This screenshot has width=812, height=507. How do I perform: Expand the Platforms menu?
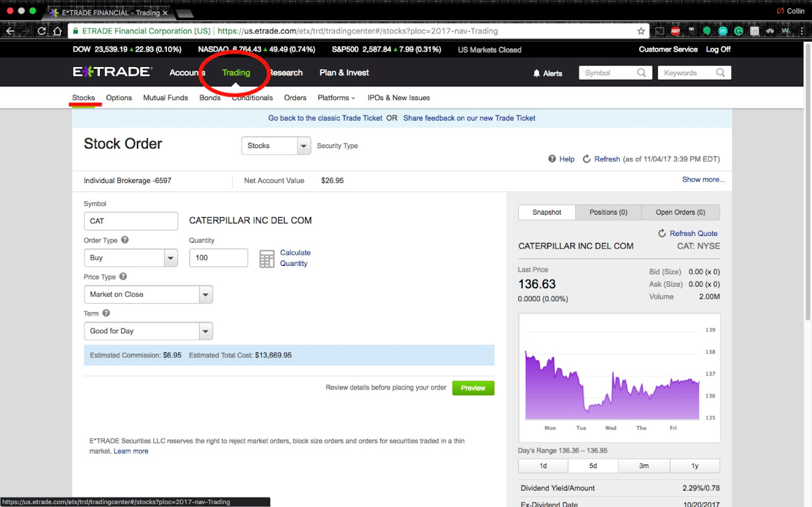(x=336, y=97)
